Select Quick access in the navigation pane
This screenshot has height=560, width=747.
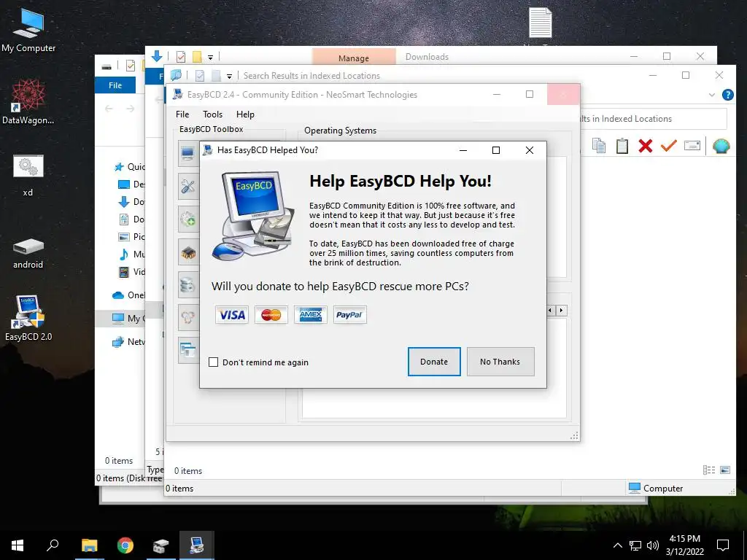coord(130,167)
